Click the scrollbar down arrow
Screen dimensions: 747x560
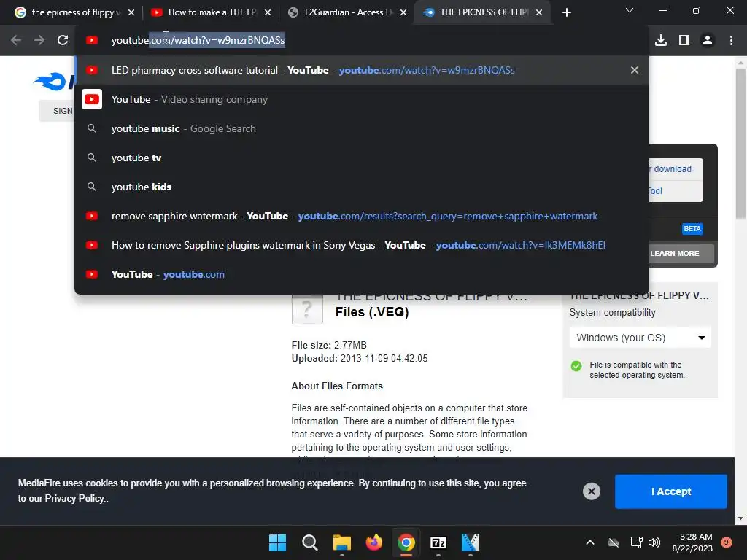point(740,518)
